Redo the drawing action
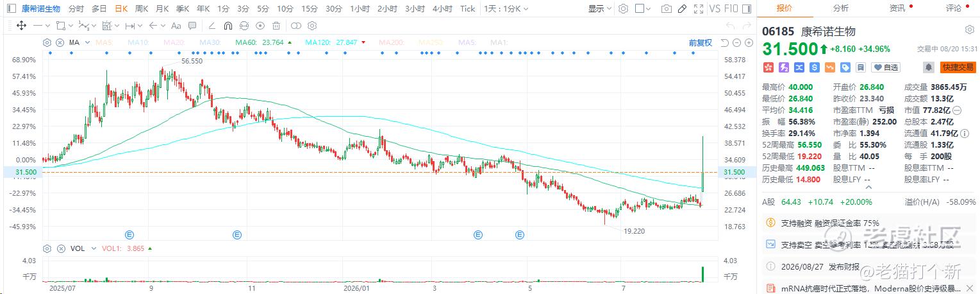Screen dimensions: 980x294 [x=747, y=26]
